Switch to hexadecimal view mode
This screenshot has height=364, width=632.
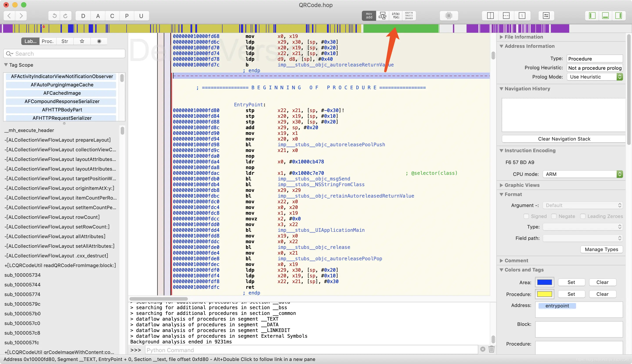point(409,16)
